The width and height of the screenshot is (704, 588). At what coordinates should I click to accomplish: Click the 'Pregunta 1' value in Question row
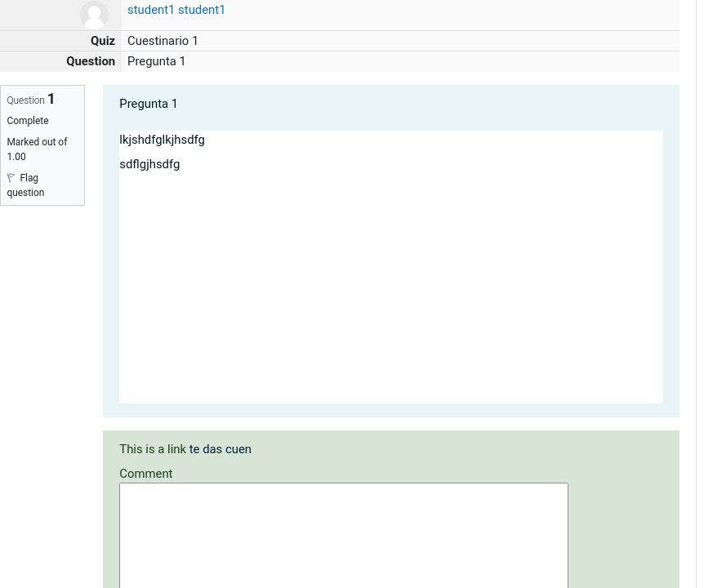pyautogui.click(x=156, y=61)
